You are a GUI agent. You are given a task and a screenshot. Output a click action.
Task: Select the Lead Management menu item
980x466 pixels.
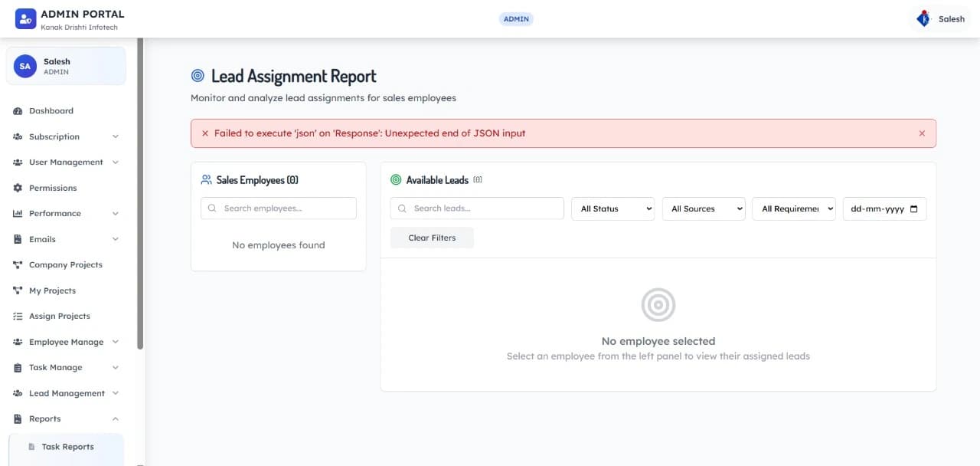65,392
